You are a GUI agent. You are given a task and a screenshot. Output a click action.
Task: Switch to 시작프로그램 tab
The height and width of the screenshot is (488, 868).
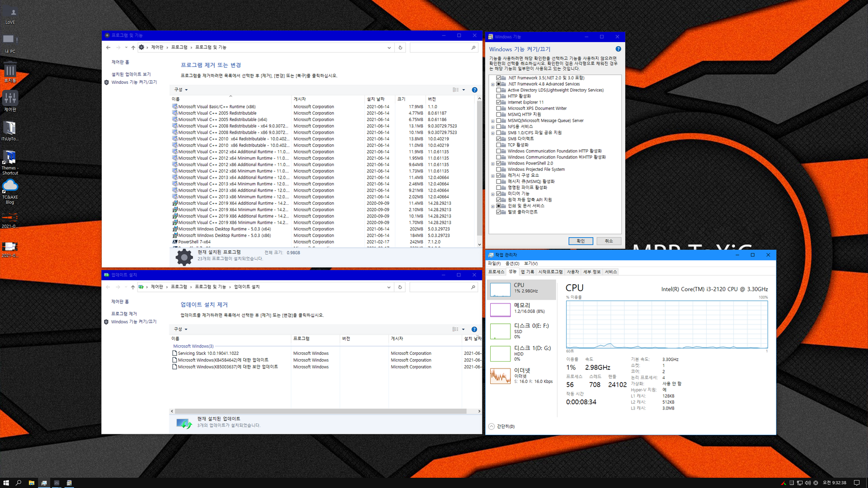coord(551,272)
